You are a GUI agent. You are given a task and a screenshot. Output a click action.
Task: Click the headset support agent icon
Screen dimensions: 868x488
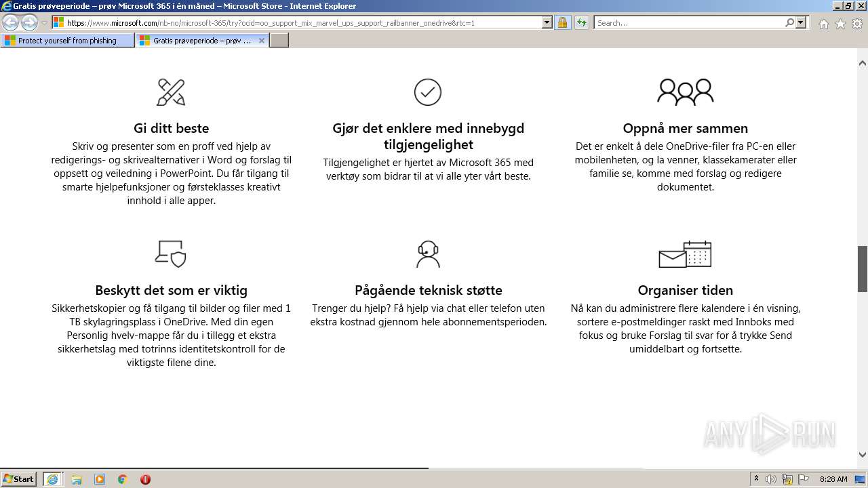pos(428,253)
